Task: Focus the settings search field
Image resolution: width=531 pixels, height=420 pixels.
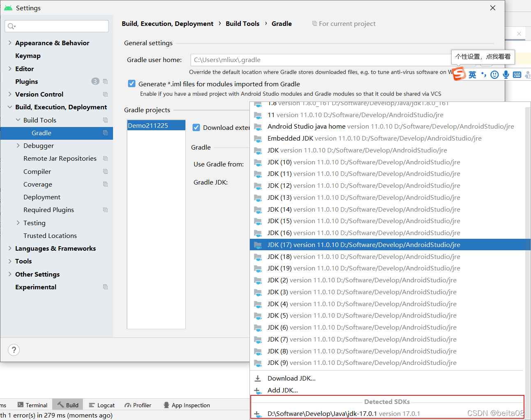Action: (57, 26)
